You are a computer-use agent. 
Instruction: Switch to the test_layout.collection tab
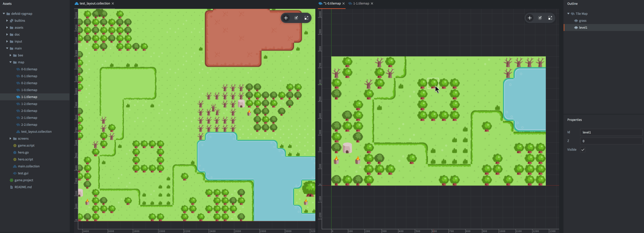pos(95,4)
